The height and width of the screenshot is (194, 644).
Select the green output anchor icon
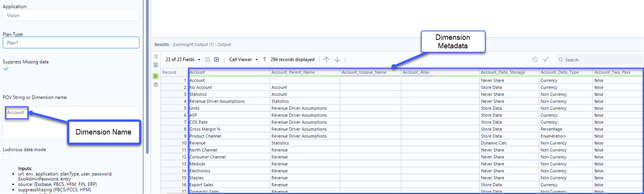156,76
